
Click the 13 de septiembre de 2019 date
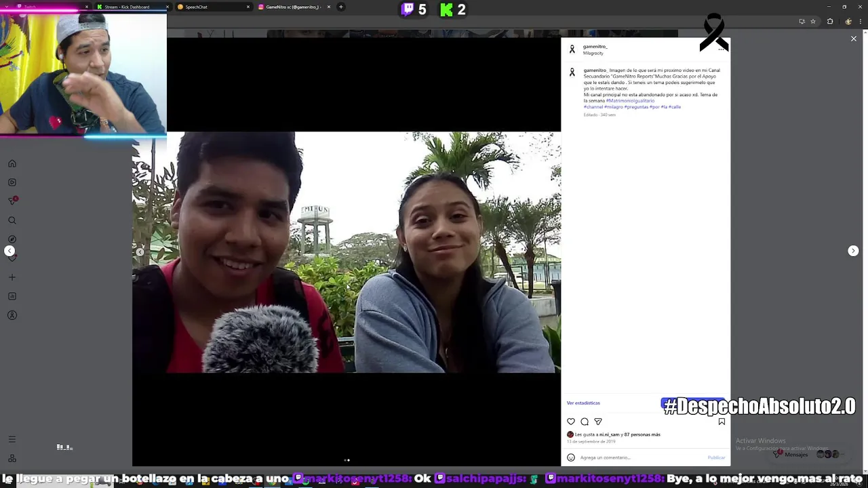click(591, 441)
